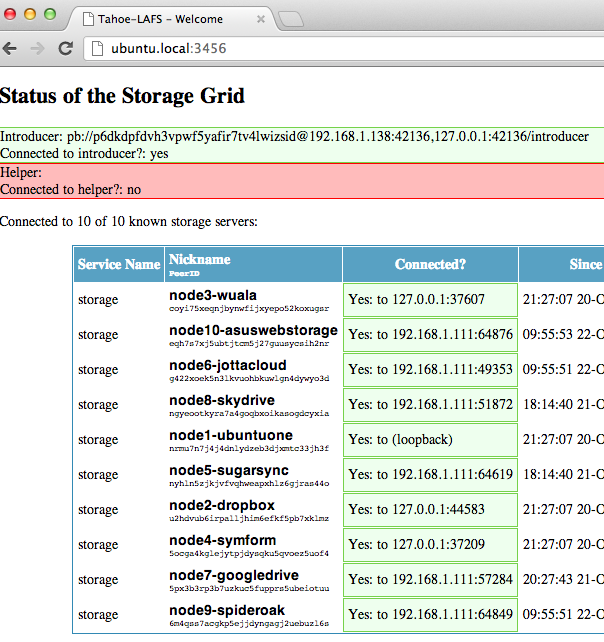Click the PeerID under node3-wuala
Viewport: 604px width, 642px height.
[x=249, y=309]
